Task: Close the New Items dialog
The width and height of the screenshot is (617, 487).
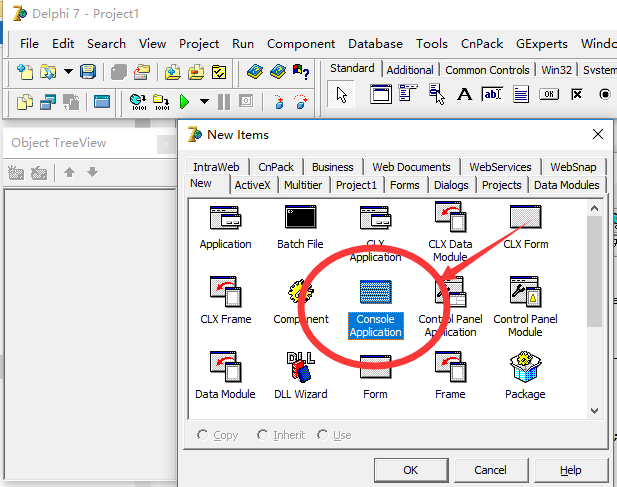Action: (598, 134)
